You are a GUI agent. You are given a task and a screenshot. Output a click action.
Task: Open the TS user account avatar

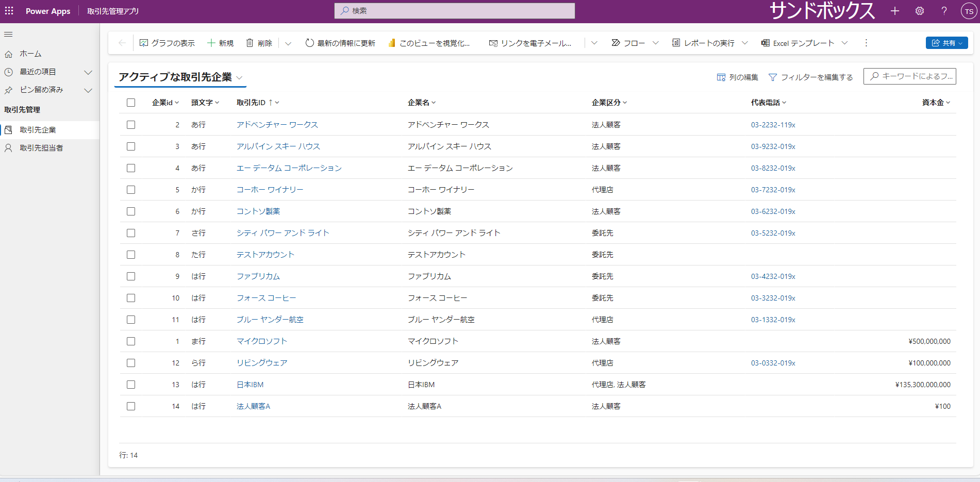pos(969,11)
